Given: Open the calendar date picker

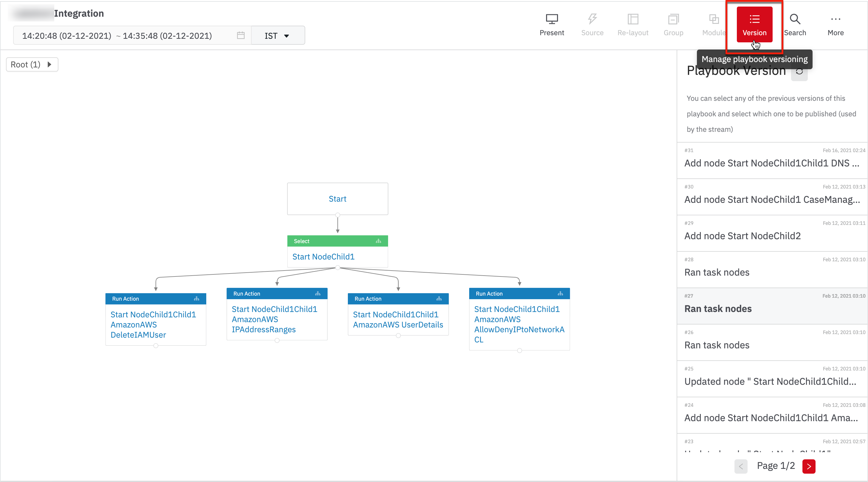Looking at the screenshot, I should click(241, 35).
